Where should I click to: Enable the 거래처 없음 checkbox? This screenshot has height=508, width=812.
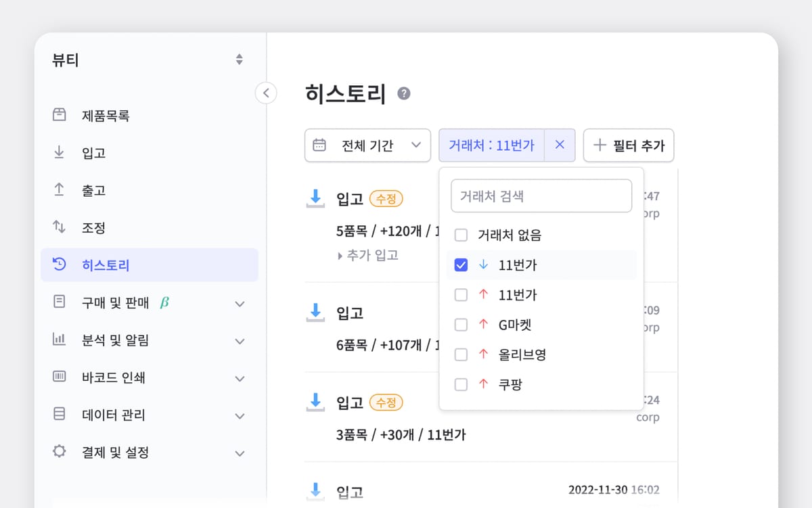click(461, 235)
